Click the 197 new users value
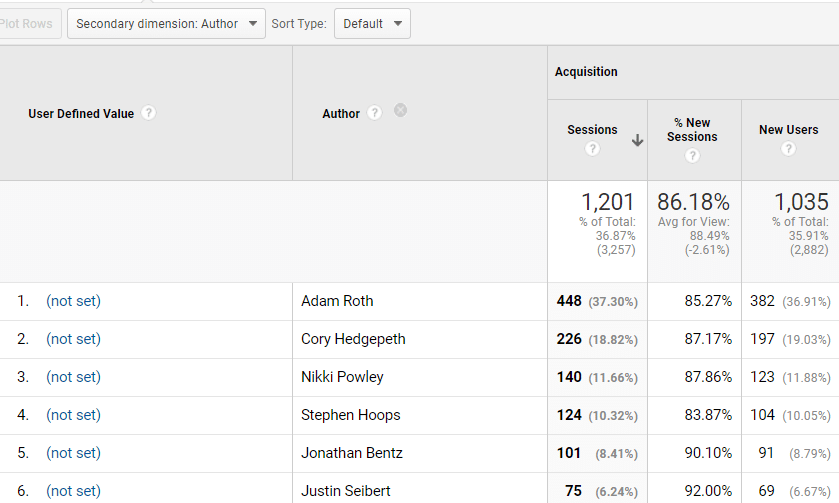839x503 pixels. point(762,339)
